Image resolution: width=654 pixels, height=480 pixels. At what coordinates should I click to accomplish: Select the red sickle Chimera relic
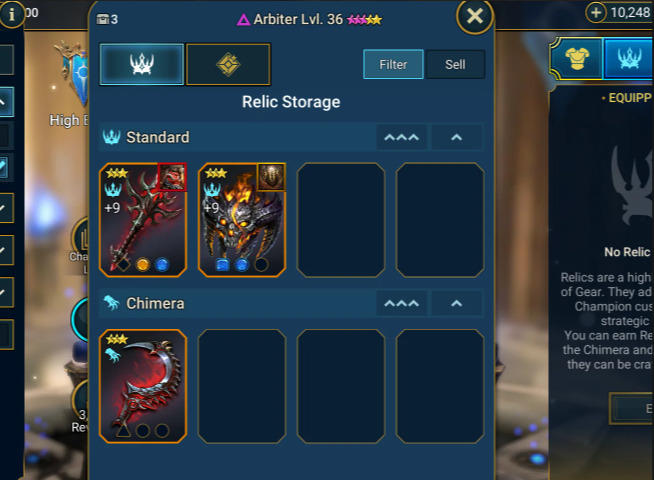pyautogui.click(x=143, y=386)
